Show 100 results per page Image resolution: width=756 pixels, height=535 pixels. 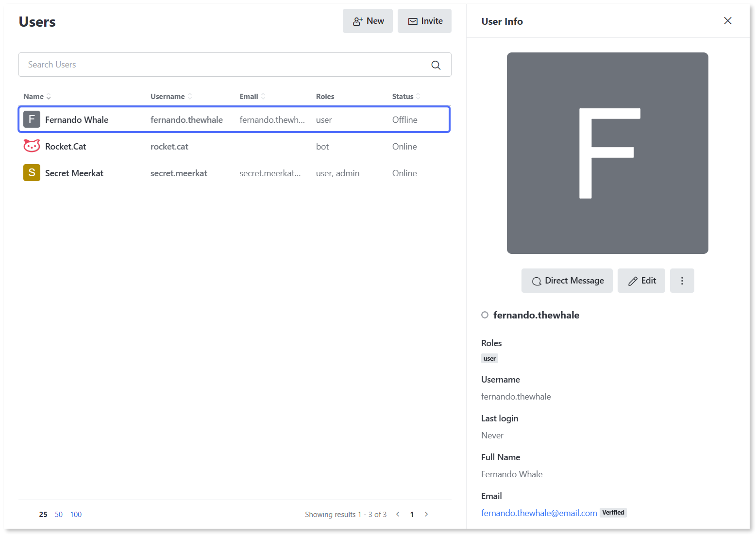tap(76, 515)
